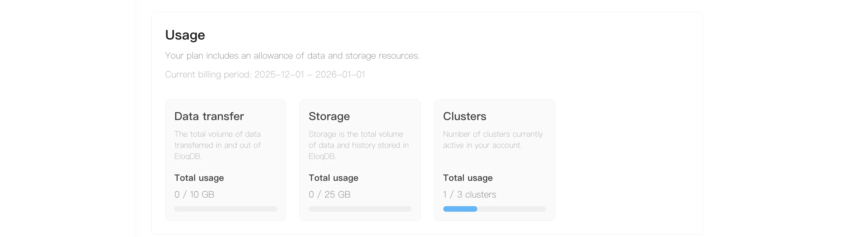This screenshot has width=868, height=237.
Task: Click the Data transfer progress bar
Action: tap(225, 209)
